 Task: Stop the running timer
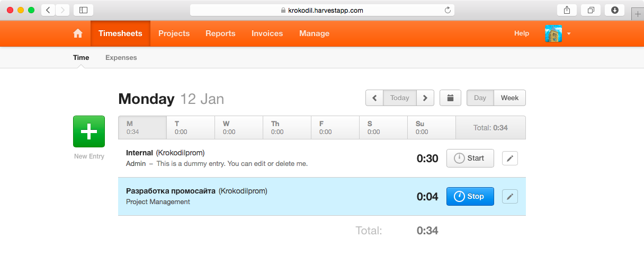(470, 196)
